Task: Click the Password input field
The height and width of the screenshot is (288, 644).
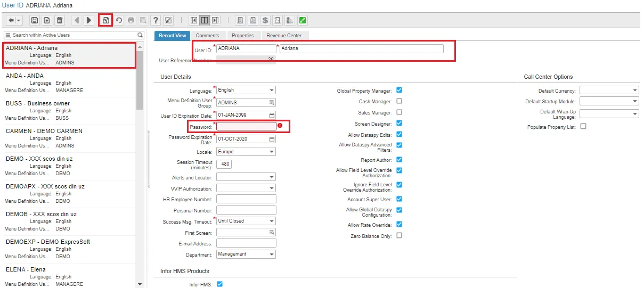Action: [x=246, y=126]
